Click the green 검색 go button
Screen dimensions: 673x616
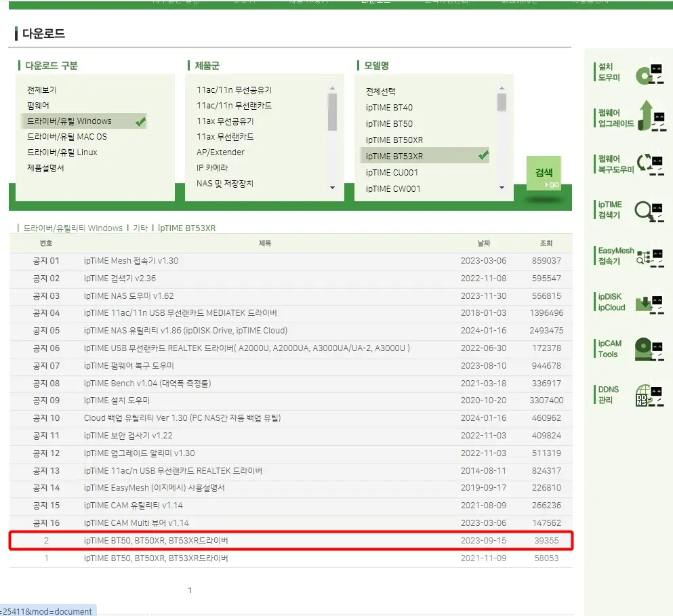click(x=544, y=173)
